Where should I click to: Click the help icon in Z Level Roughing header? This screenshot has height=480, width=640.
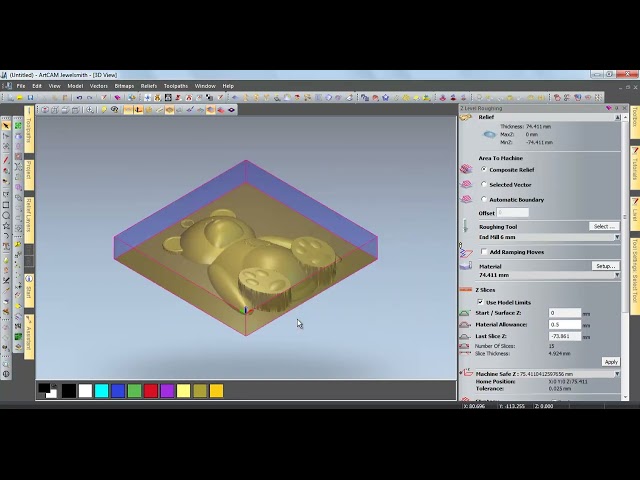click(609, 108)
